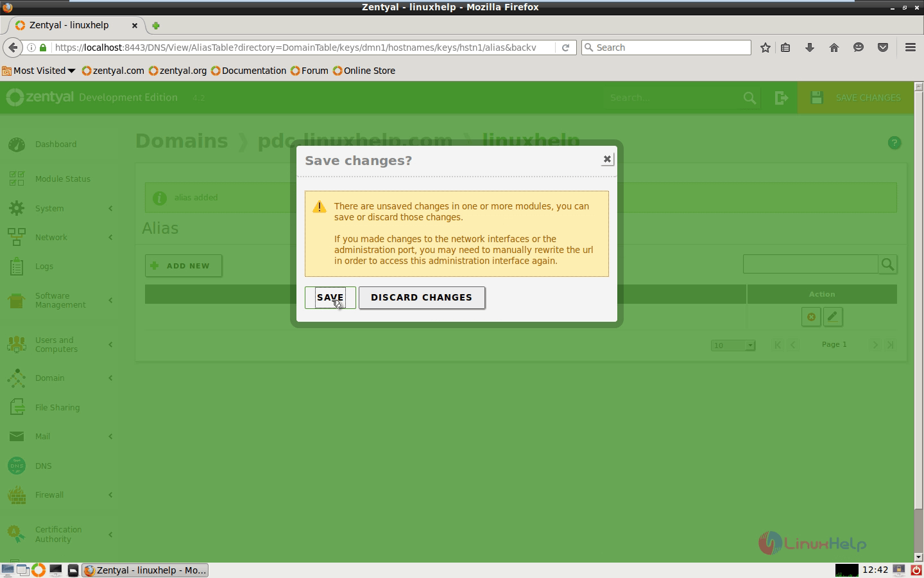Open the zentyal.com bookmark
Screen dimensions: 924x578
(x=113, y=71)
